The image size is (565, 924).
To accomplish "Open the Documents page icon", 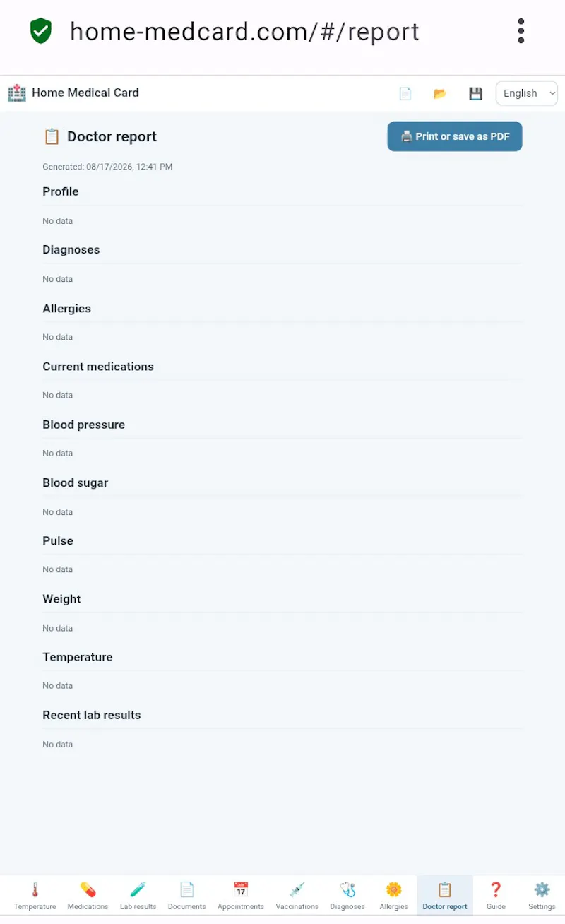I will point(187,895).
